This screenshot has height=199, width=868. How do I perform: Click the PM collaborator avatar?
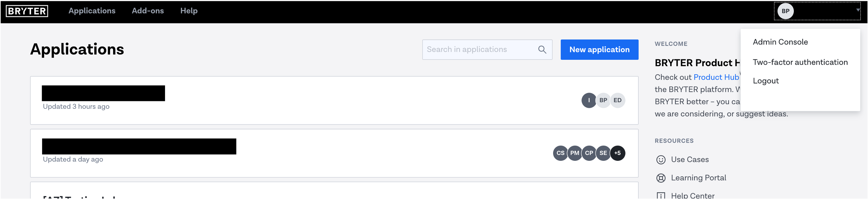(574, 153)
